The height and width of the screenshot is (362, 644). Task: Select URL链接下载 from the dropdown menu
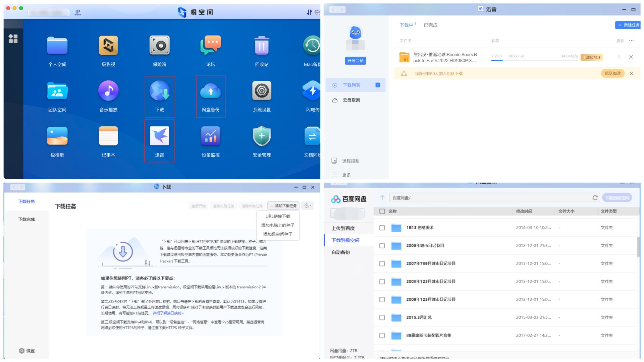(278, 216)
